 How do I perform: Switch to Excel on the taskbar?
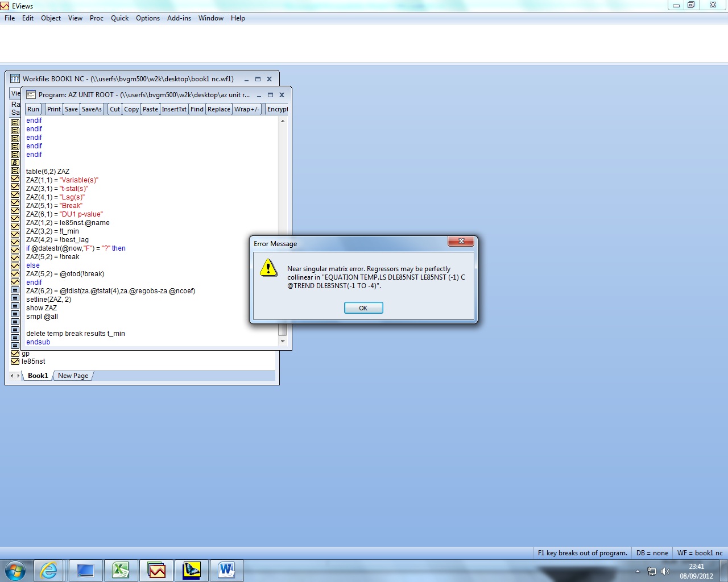click(121, 570)
